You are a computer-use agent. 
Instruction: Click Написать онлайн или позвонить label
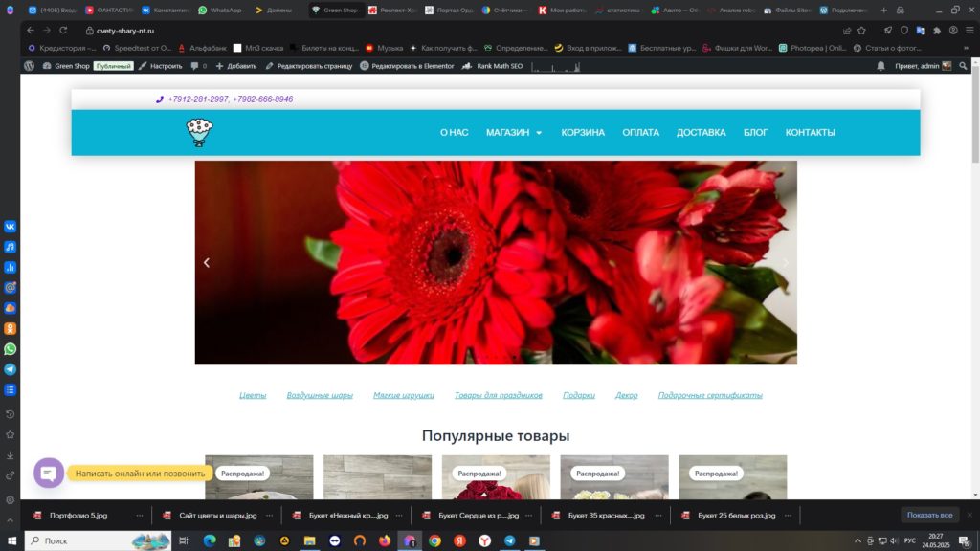[140, 473]
